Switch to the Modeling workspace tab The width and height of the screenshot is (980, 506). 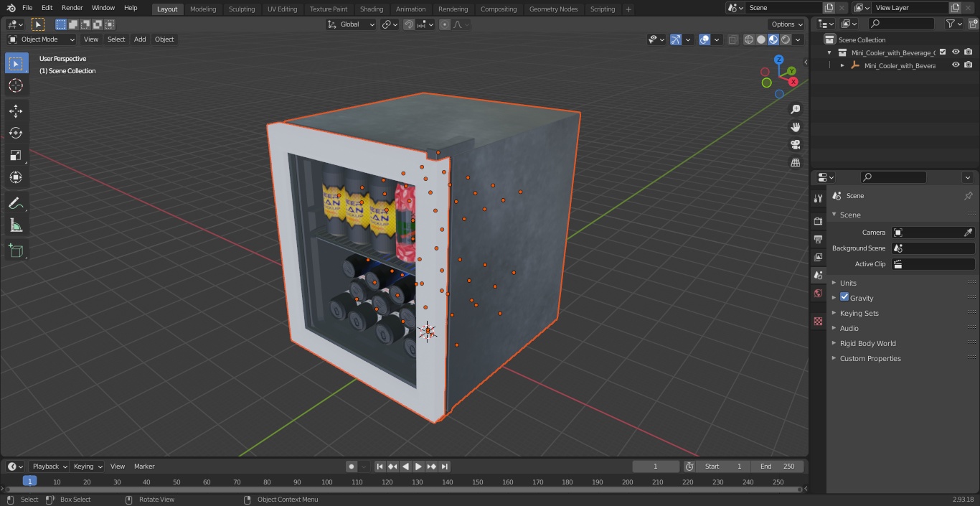(x=203, y=9)
